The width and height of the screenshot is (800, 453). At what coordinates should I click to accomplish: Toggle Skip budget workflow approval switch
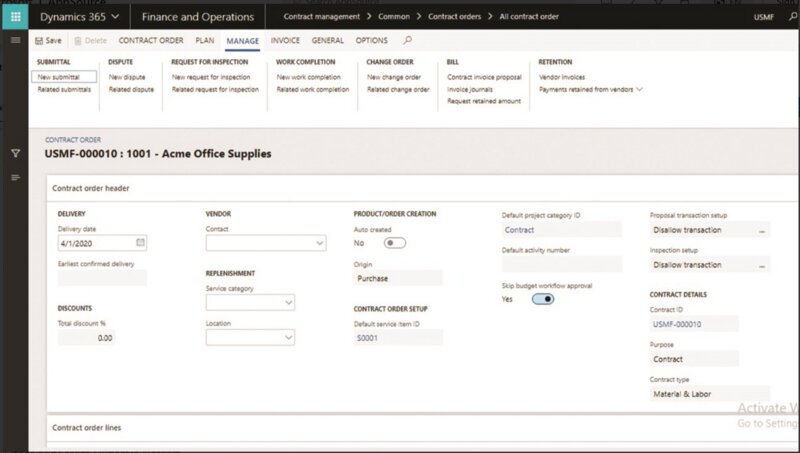click(542, 298)
